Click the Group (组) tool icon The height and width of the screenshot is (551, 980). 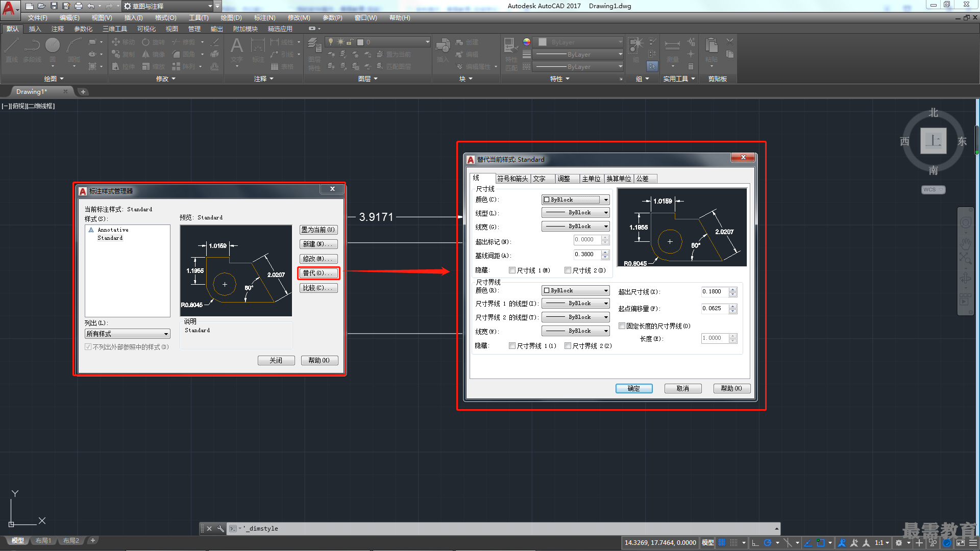point(636,49)
